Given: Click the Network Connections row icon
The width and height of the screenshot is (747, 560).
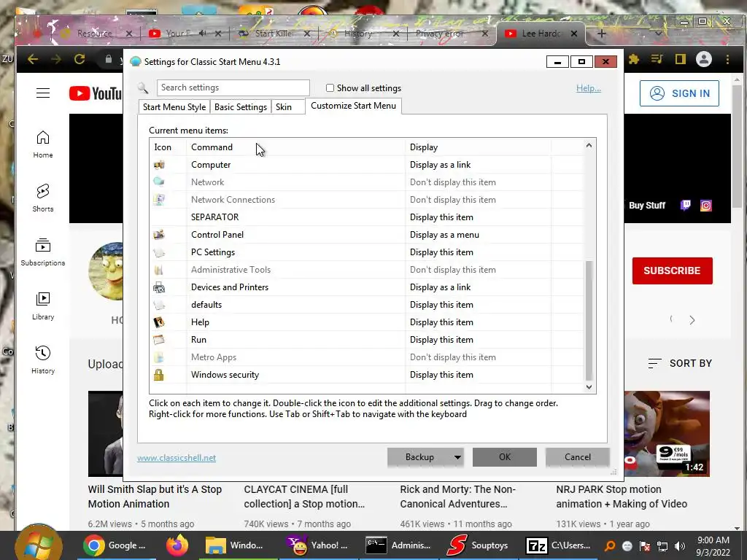Looking at the screenshot, I should tap(159, 200).
